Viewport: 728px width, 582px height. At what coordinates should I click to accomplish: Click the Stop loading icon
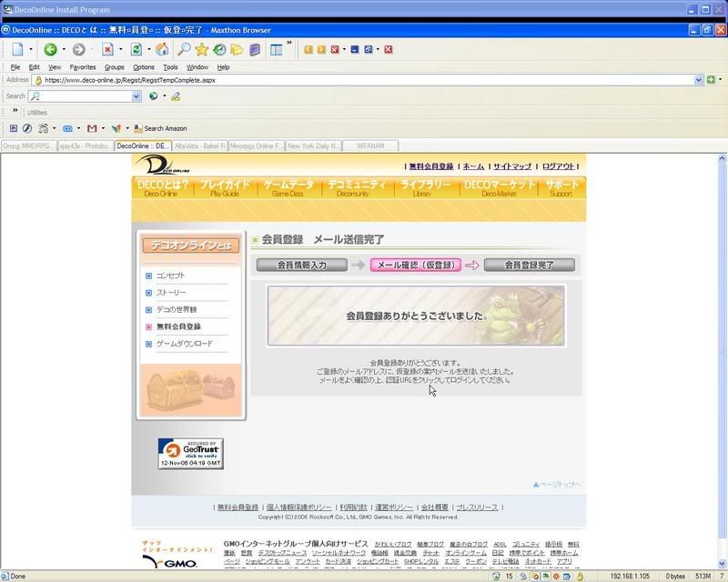pos(107,49)
